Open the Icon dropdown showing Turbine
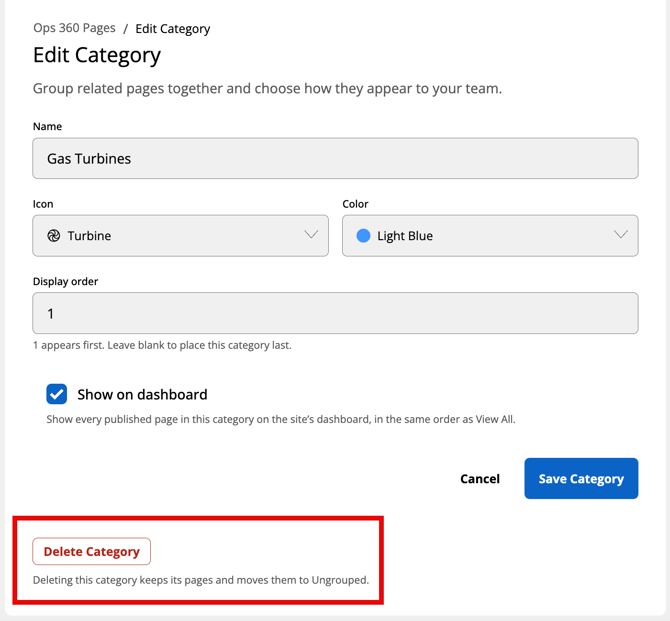Image resolution: width=670 pixels, height=621 pixels. (x=180, y=235)
